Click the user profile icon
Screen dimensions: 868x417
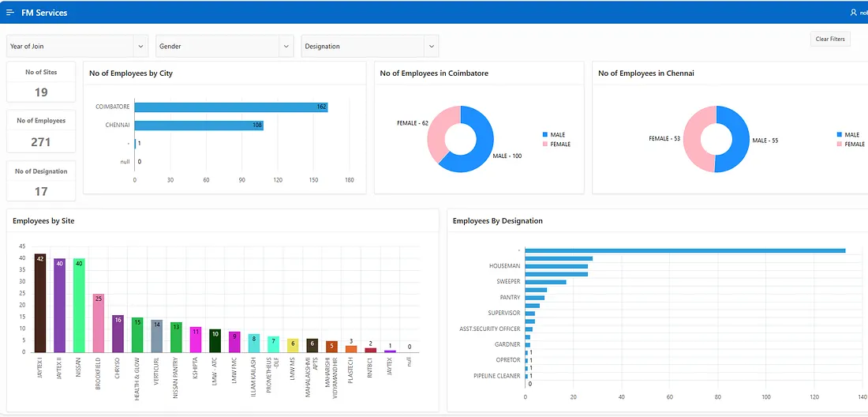tap(853, 13)
